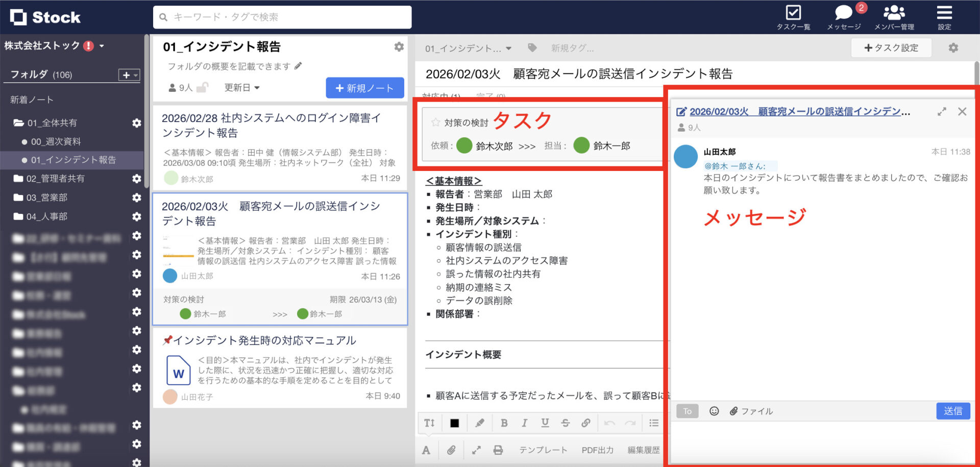Open the タスク一覧 task list icon
Viewport: 980px width, 467px height.
coord(793,15)
